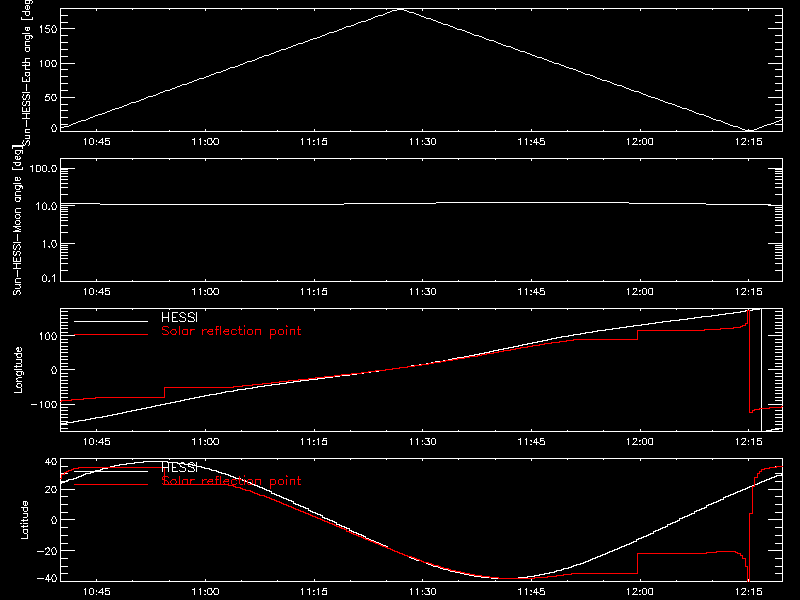Select Solar reflection point legend in Longitude plot
Viewport: 800px width, 600px height.
click(231, 331)
